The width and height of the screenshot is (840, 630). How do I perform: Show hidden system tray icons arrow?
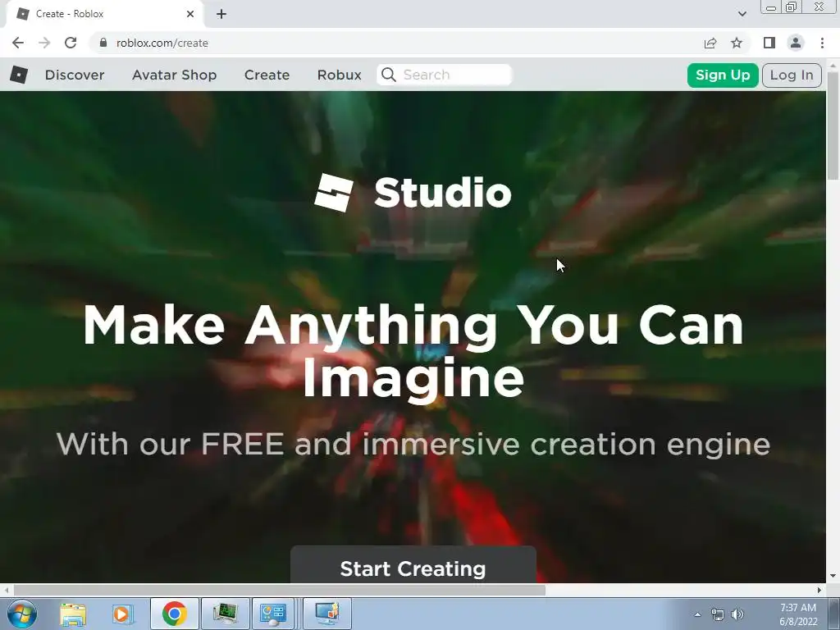tap(697, 614)
